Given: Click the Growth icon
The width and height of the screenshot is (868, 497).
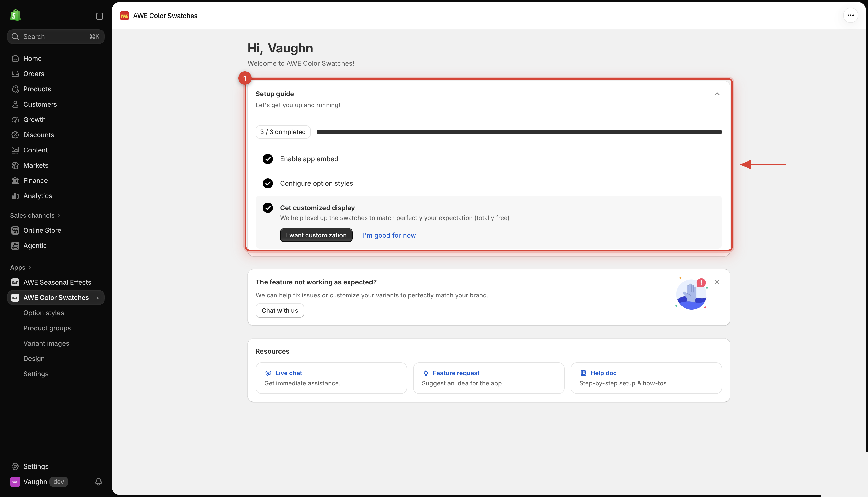Looking at the screenshot, I should (x=15, y=120).
